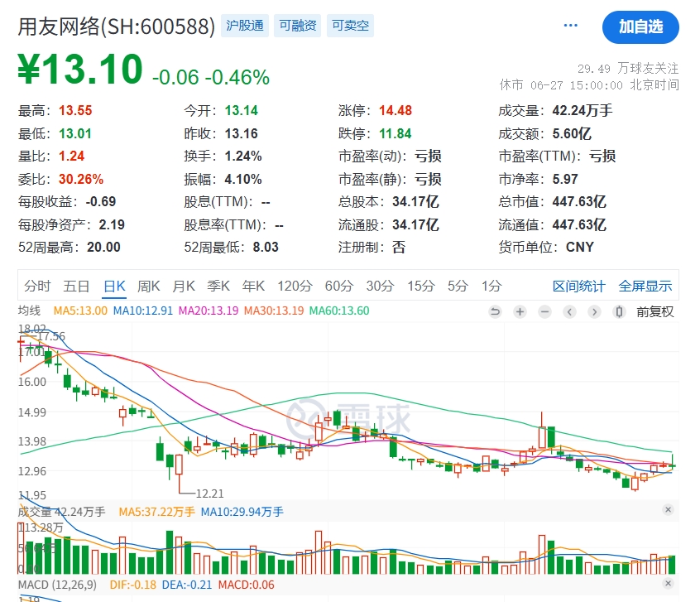Click the MACD (12,26,9) label
700x602 pixels.
pyautogui.click(x=57, y=585)
